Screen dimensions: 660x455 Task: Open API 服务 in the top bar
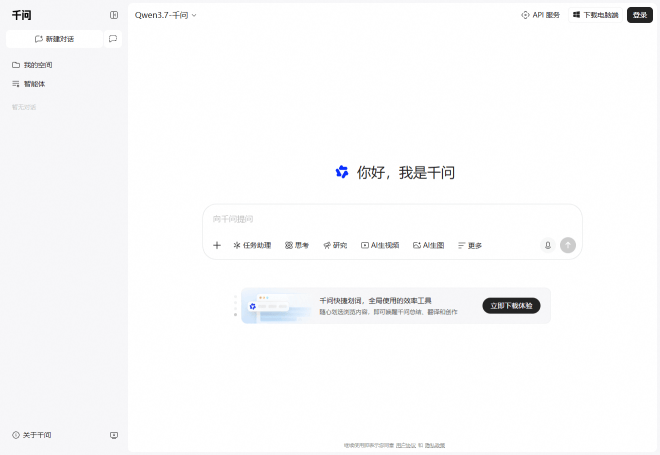click(x=540, y=15)
